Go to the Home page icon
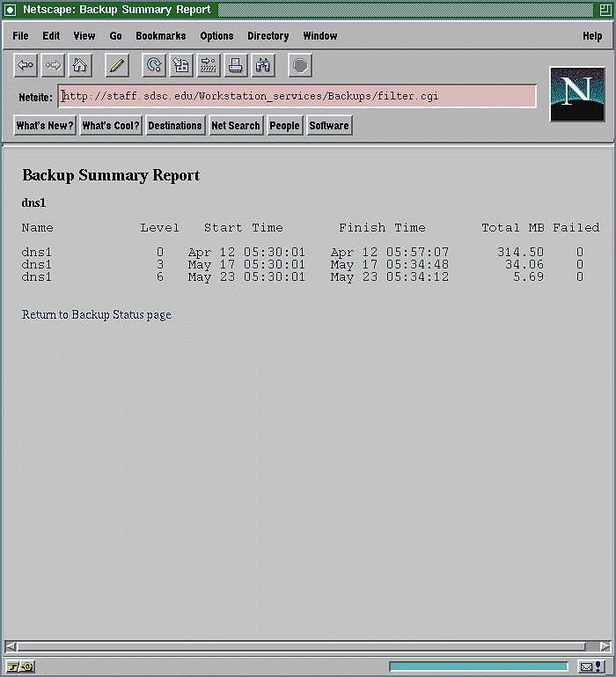 coord(79,65)
